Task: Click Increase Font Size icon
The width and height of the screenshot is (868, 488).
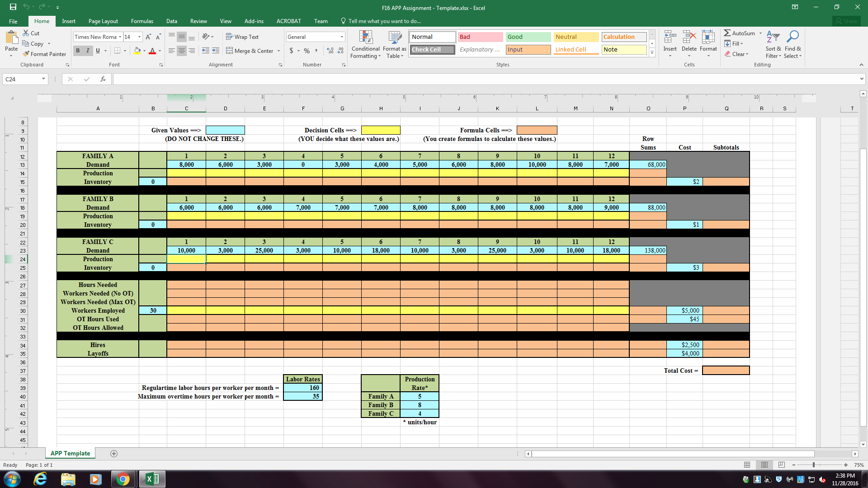Action: pyautogui.click(x=148, y=37)
